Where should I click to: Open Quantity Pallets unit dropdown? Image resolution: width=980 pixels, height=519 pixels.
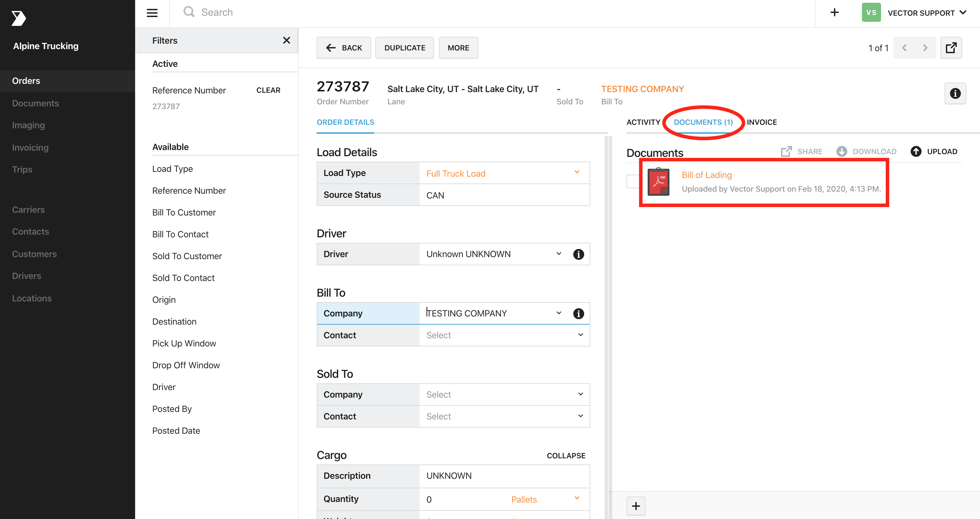coord(577,498)
